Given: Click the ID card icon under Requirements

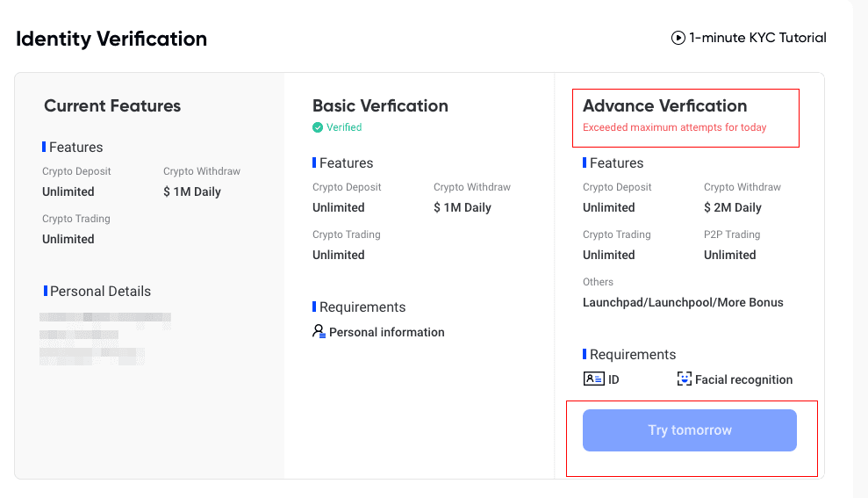Looking at the screenshot, I should [593, 379].
